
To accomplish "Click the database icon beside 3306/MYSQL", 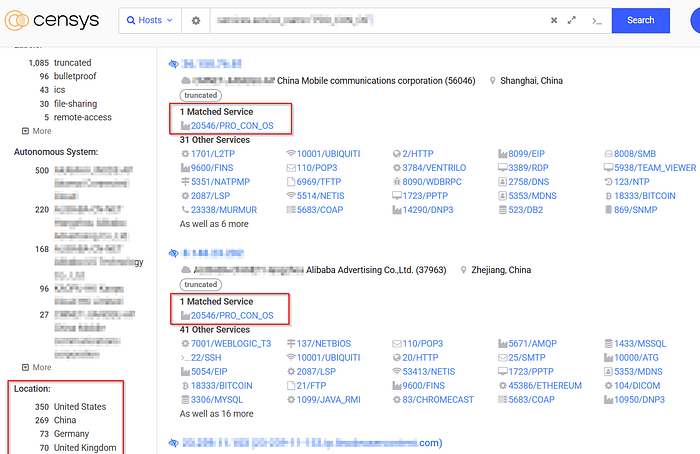I will pos(185,400).
